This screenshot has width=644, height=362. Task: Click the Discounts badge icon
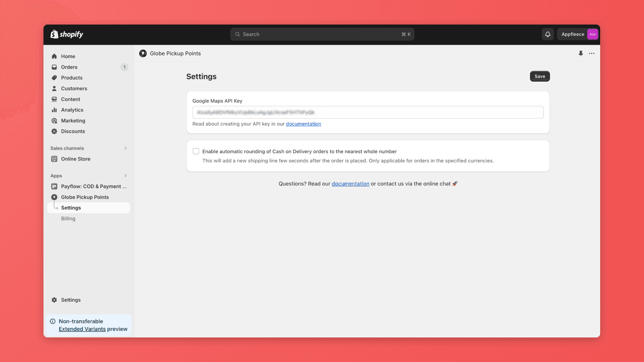tap(54, 131)
